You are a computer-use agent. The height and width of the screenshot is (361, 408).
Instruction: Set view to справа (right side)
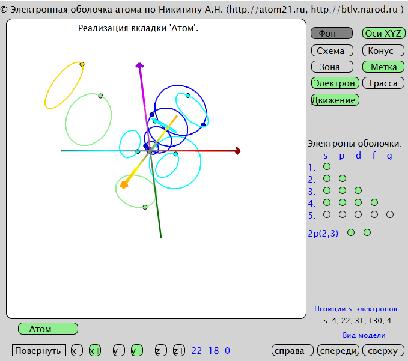click(292, 351)
